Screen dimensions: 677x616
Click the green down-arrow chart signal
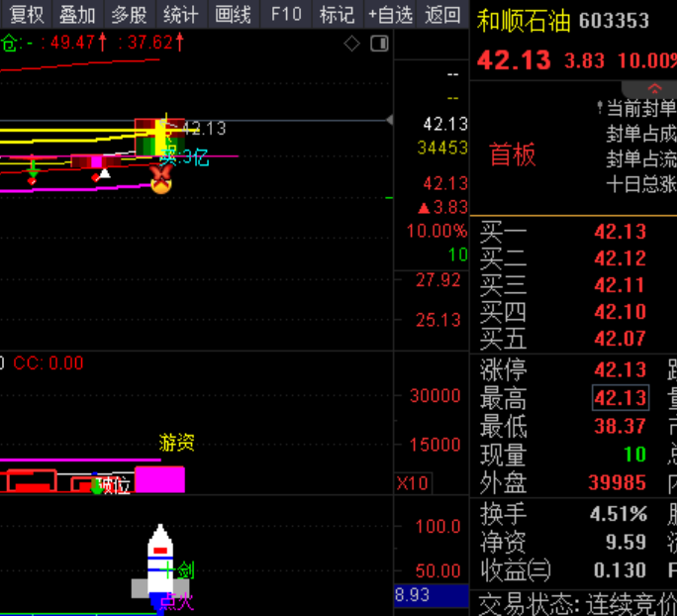tap(33, 168)
